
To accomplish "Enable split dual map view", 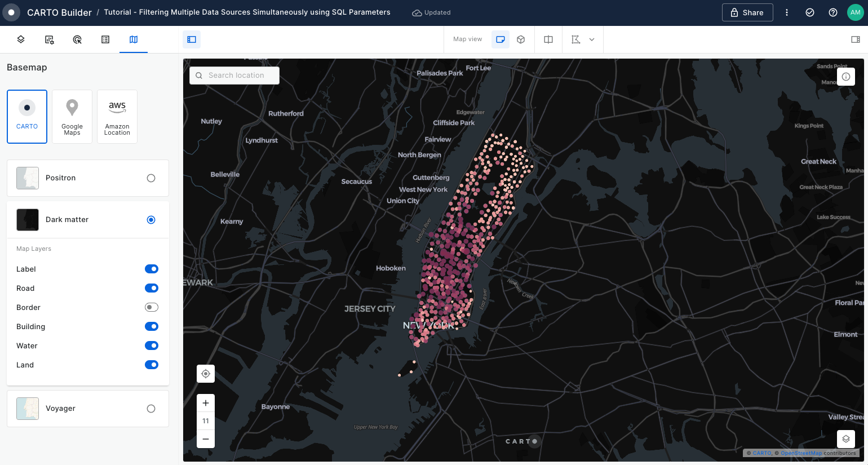I will pos(548,39).
